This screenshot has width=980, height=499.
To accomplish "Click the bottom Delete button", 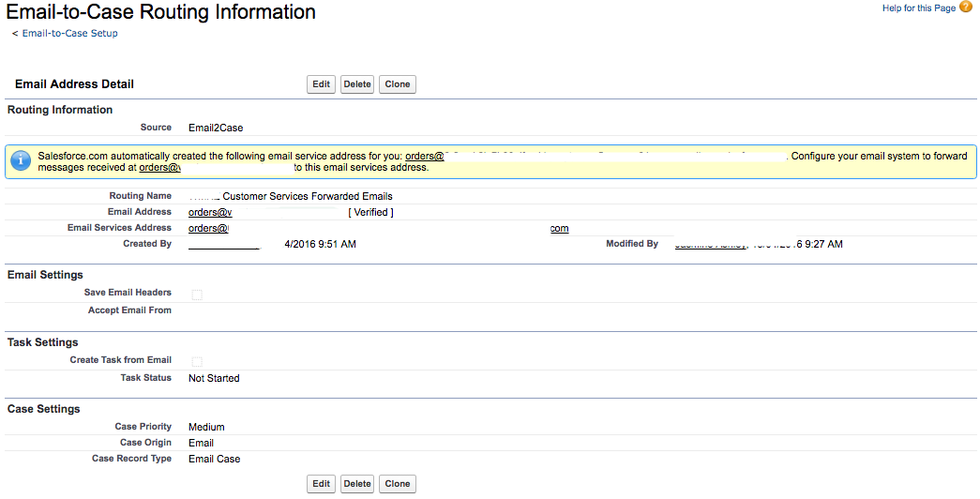I will tap(357, 484).
